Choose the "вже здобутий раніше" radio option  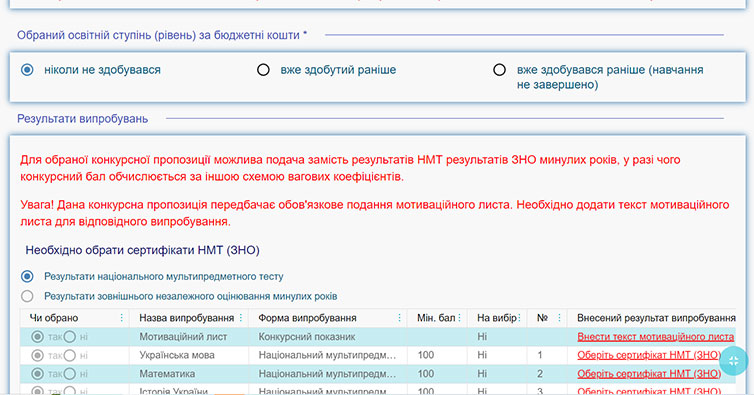[x=263, y=70]
